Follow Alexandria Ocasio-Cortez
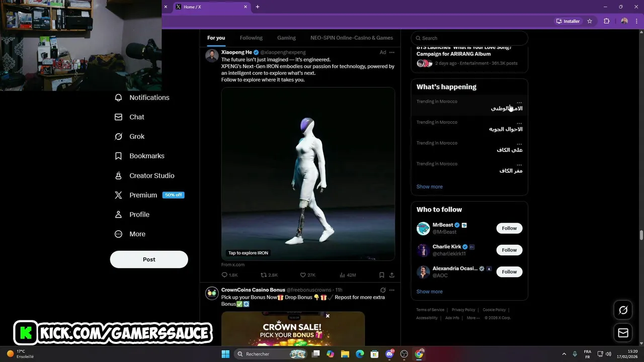 (x=509, y=272)
